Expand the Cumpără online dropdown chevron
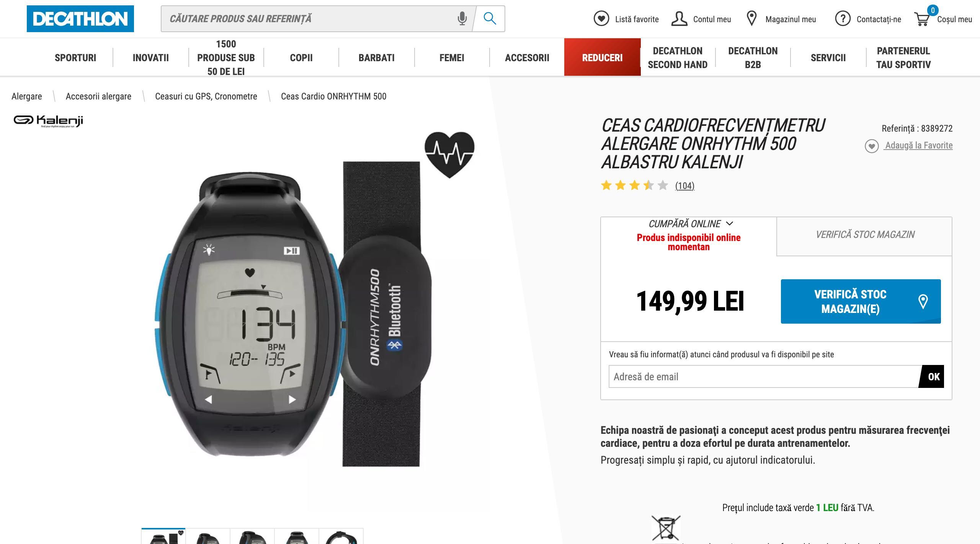The height and width of the screenshot is (544, 980). pos(729,223)
